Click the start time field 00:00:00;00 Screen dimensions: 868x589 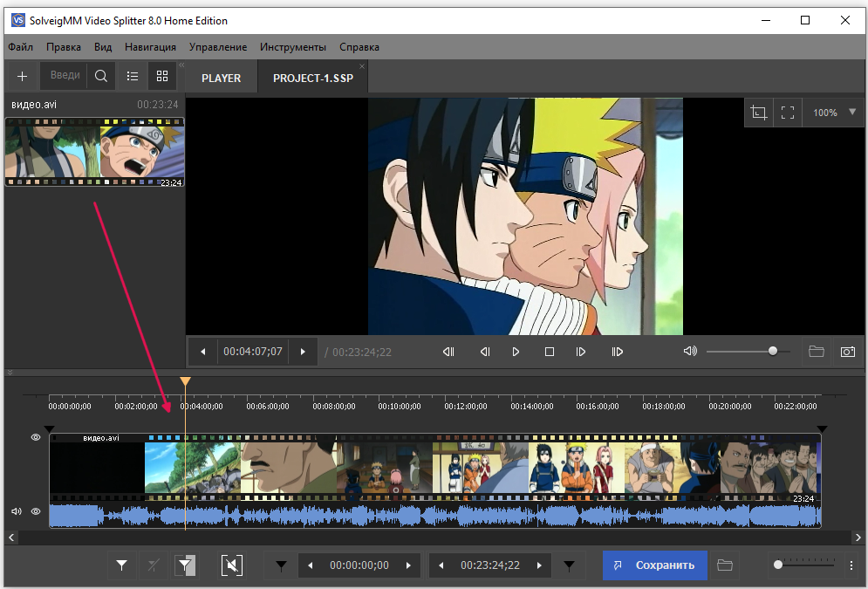coord(359,565)
